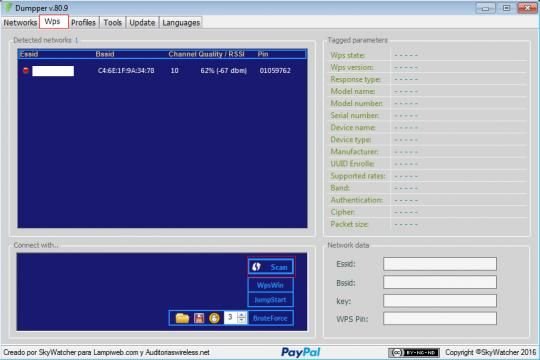The height and width of the screenshot is (360, 540).
Task: Click channel value 10 in network row
Action: point(175,71)
